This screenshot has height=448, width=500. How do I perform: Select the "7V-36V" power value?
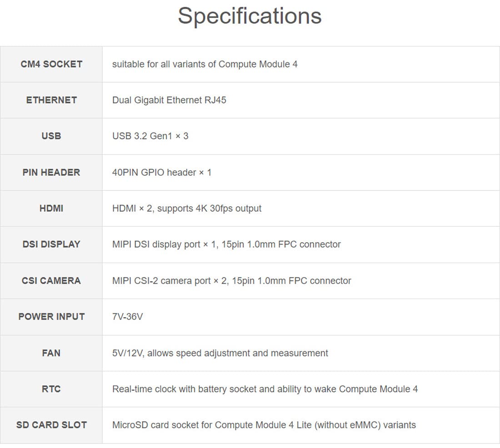point(127,316)
